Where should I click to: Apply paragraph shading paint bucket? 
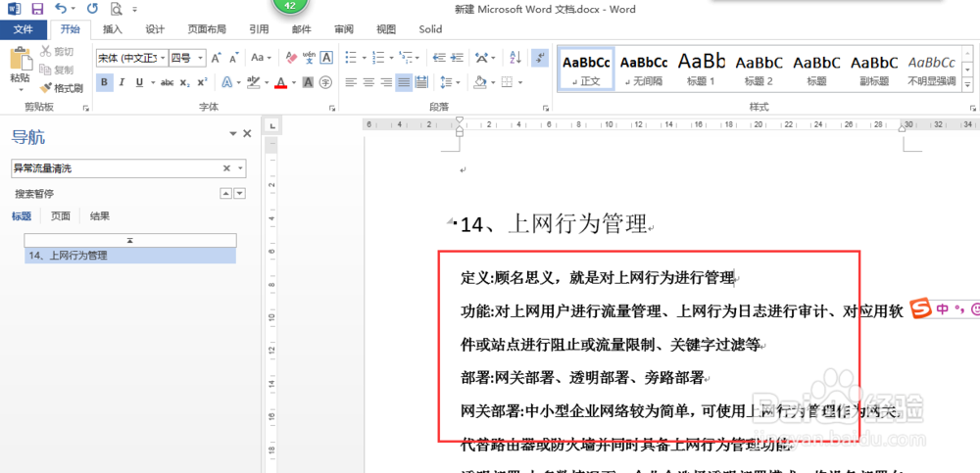479,82
